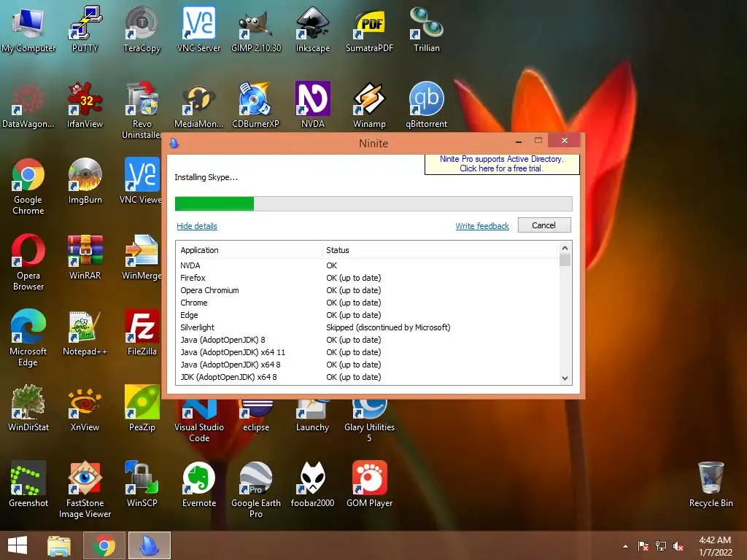This screenshot has width=747, height=560.
Task: Open Microsoft Edge desktop shortcut
Action: click(28, 338)
